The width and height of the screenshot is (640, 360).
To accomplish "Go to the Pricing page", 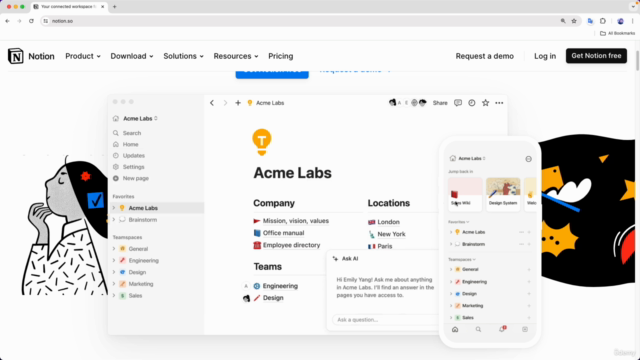I will (x=280, y=56).
